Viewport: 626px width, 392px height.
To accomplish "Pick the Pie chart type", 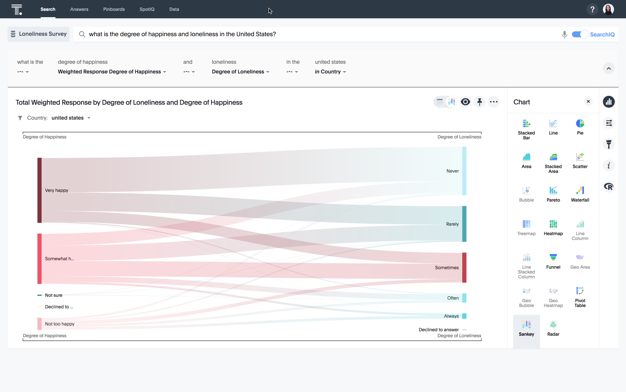I will coord(580,127).
